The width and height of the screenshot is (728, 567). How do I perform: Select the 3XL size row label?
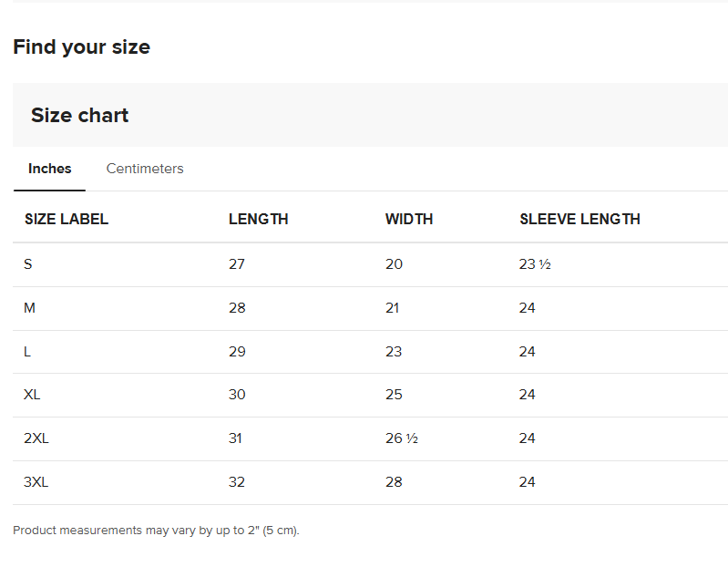[36, 482]
